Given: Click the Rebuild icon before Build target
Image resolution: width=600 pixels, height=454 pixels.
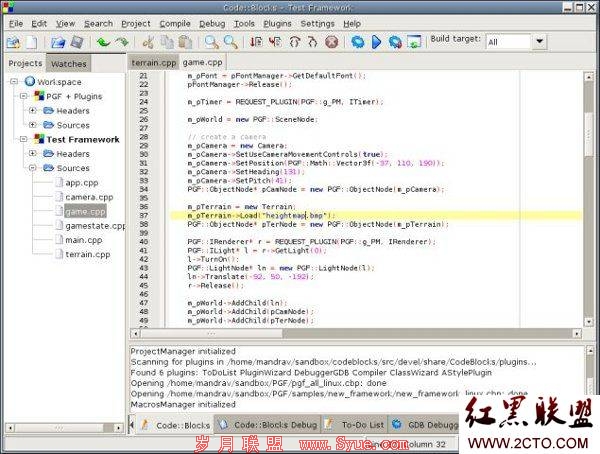Looking at the screenshot, I should point(414,42).
